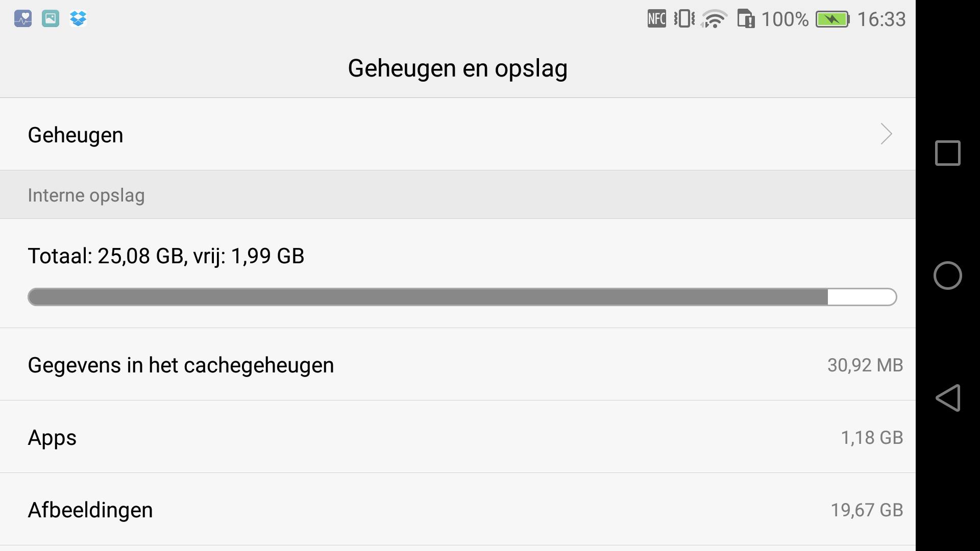This screenshot has width=980, height=551.
Task: Tap the Wi-Fi signal status icon
Action: click(714, 19)
